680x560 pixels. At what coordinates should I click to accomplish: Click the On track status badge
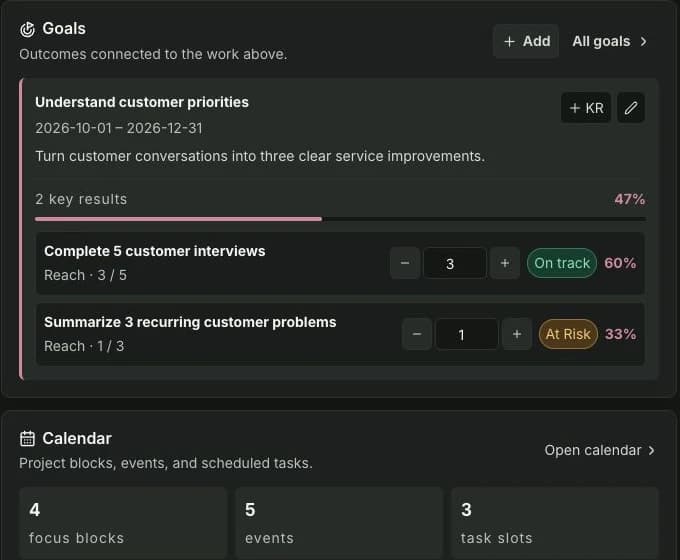coord(562,263)
